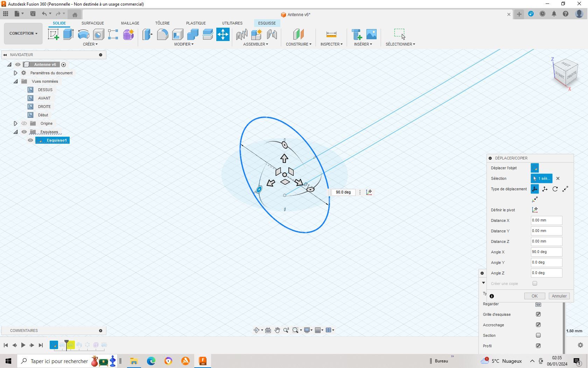The image size is (588, 368).
Task: Click the New Component icon
Action: [257, 34]
